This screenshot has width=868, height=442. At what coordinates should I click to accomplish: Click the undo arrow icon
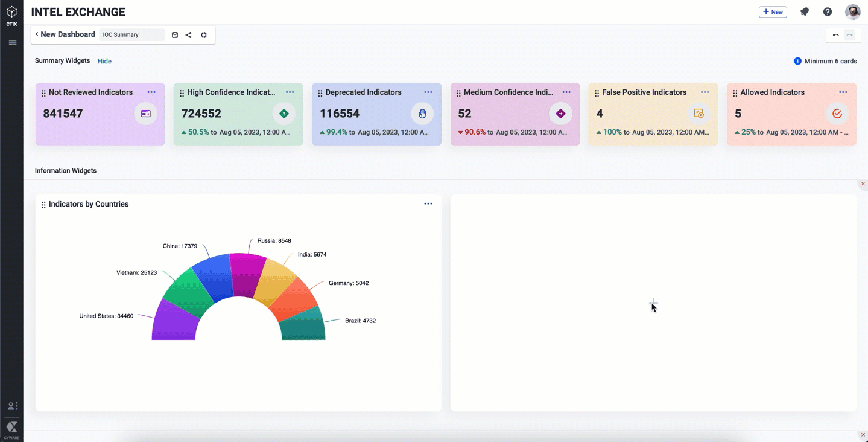click(x=835, y=35)
